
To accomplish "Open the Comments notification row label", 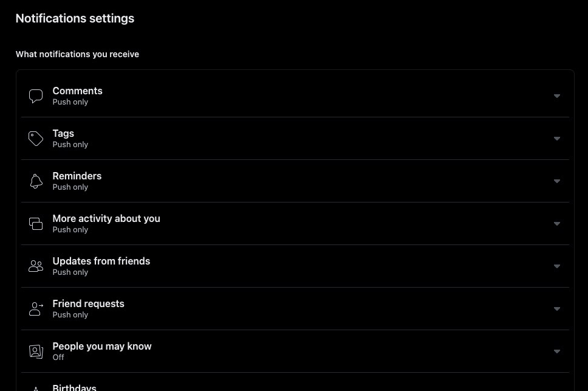I will [x=77, y=91].
